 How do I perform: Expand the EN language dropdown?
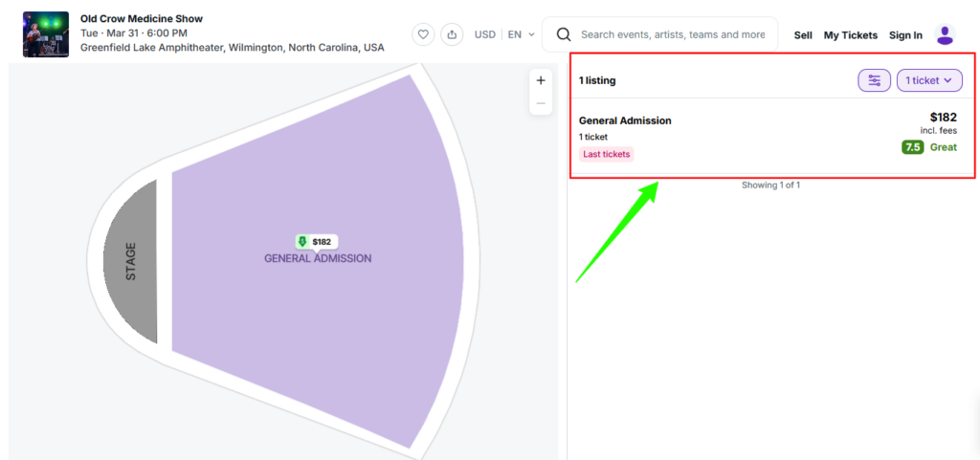tap(521, 34)
